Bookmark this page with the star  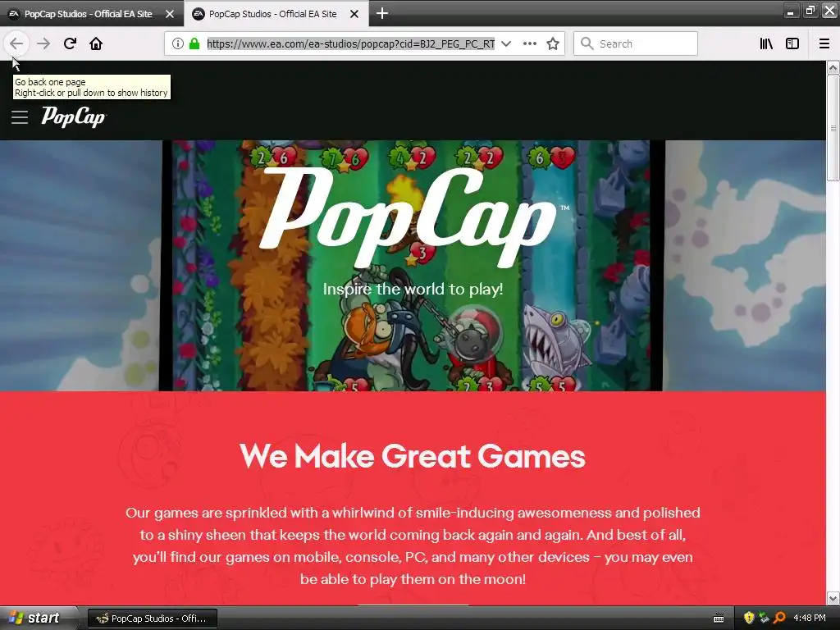pos(553,43)
